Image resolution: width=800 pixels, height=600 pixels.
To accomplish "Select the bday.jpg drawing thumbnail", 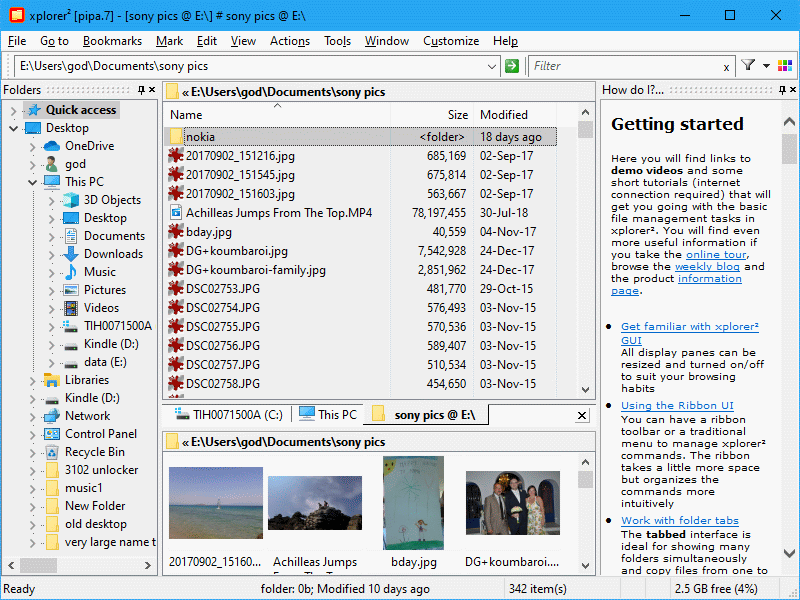I will [x=413, y=503].
